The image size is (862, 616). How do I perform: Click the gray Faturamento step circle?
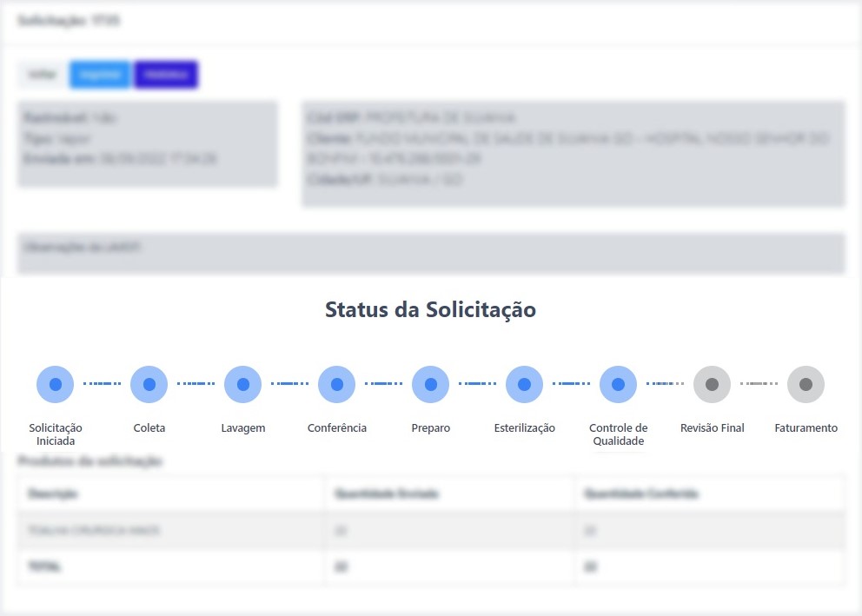point(806,384)
